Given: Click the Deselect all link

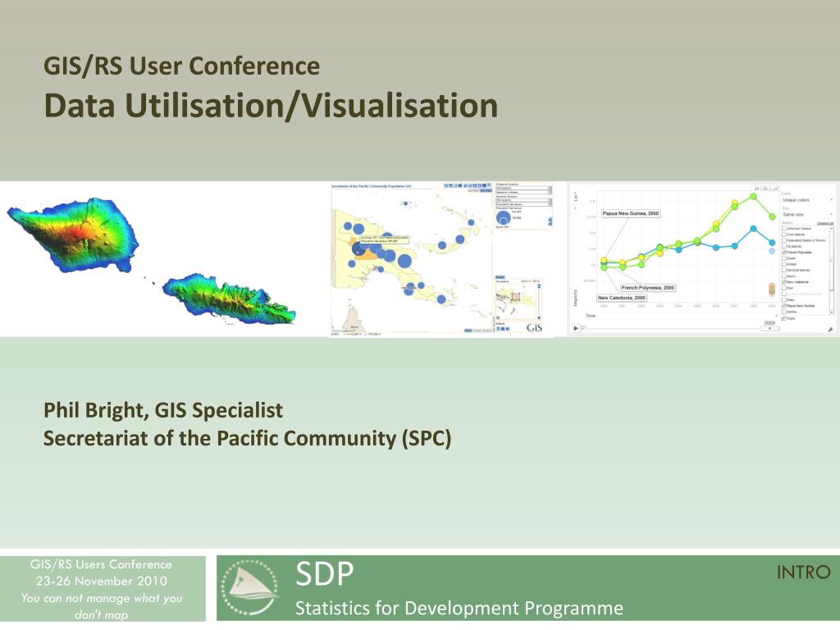Looking at the screenshot, I should 825,223.
